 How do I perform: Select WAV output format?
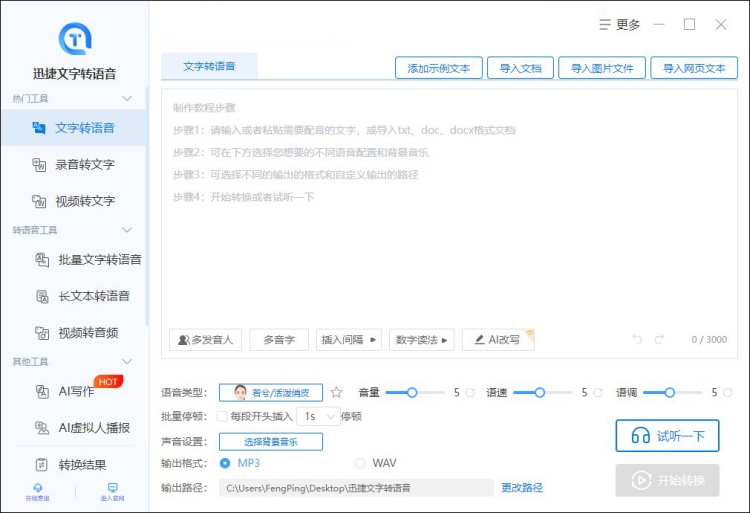[x=361, y=463]
